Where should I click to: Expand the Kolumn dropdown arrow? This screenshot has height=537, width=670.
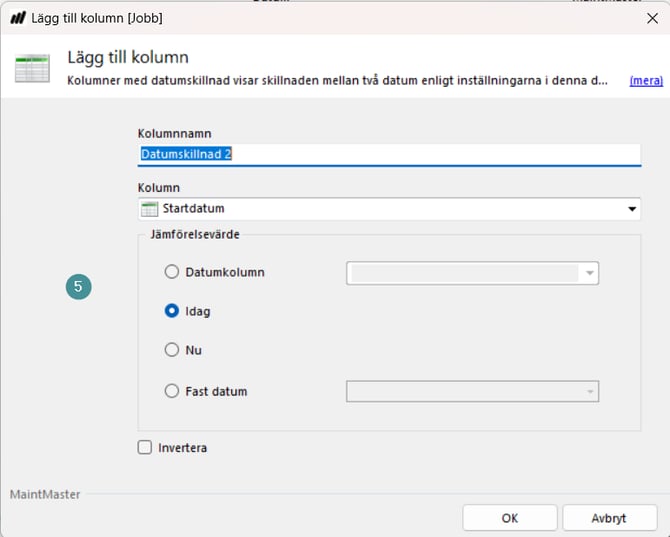tap(632, 209)
